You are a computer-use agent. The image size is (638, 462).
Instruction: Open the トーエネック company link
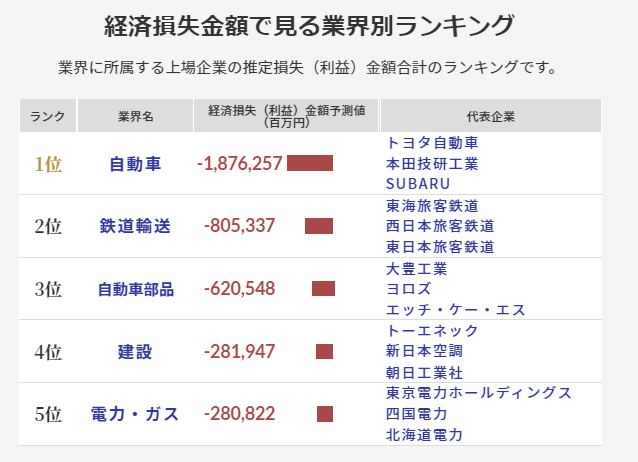click(x=432, y=331)
